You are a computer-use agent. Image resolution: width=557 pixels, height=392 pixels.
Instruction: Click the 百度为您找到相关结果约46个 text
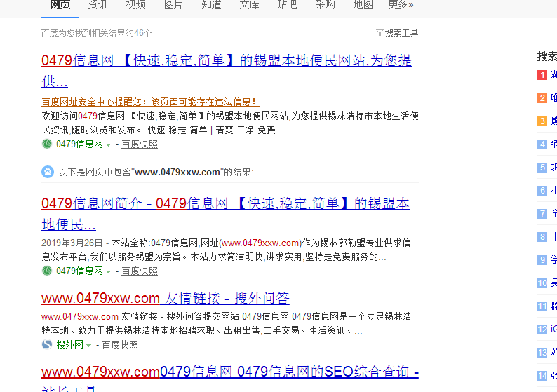click(x=96, y=33)
